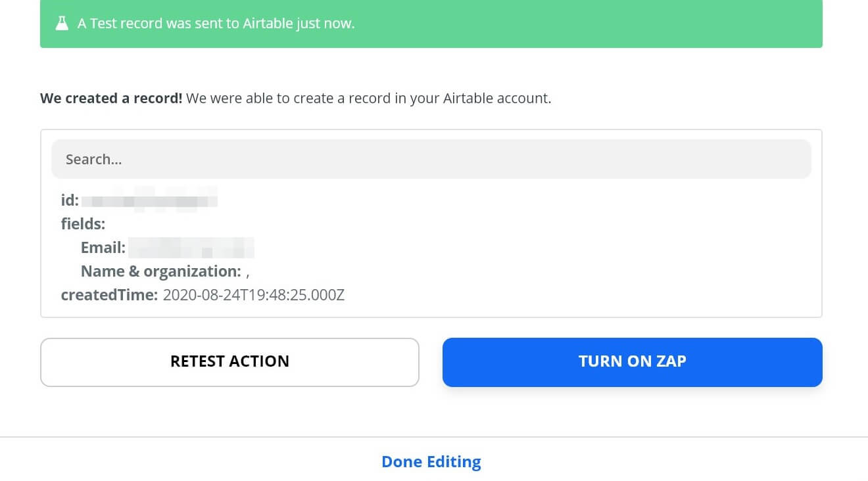Click the 'fields:' label

pos(83,224)
